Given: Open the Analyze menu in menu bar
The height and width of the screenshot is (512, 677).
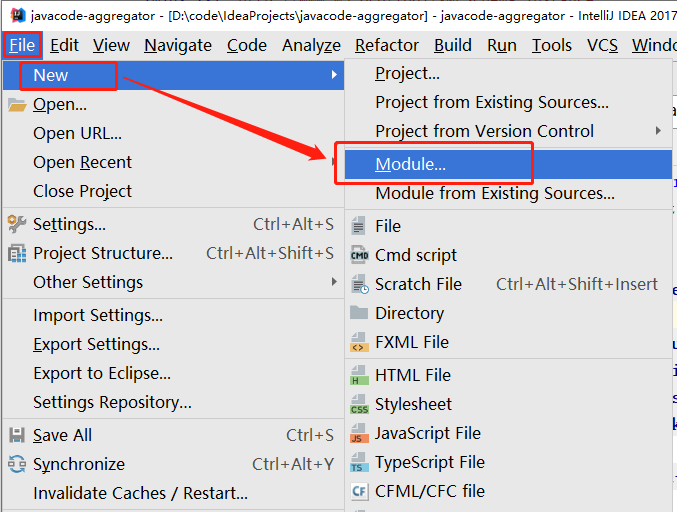Looking at the screenshot, I should click(311, 45).
